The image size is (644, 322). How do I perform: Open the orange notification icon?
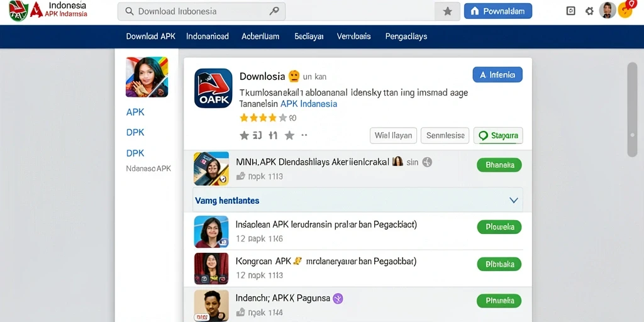click(626, 9)
